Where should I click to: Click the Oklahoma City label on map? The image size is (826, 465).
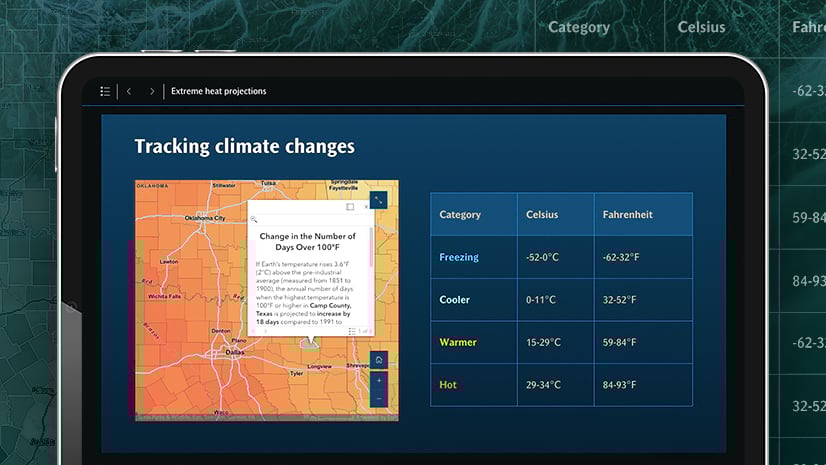pyautogui.click(x=204, y=217)
